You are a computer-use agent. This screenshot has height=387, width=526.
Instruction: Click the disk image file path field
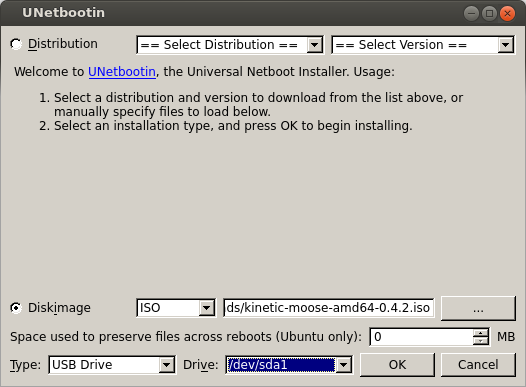(x=328, y=308)
